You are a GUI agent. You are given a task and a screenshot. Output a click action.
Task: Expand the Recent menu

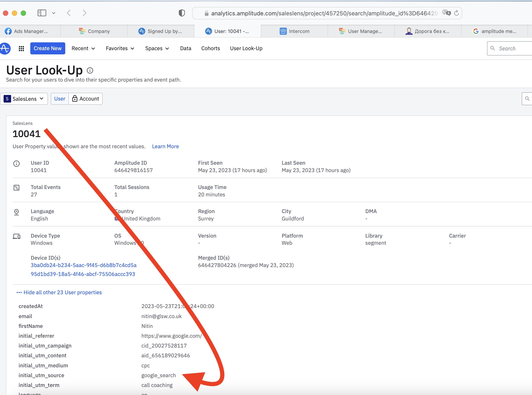[x=83, y=49]
